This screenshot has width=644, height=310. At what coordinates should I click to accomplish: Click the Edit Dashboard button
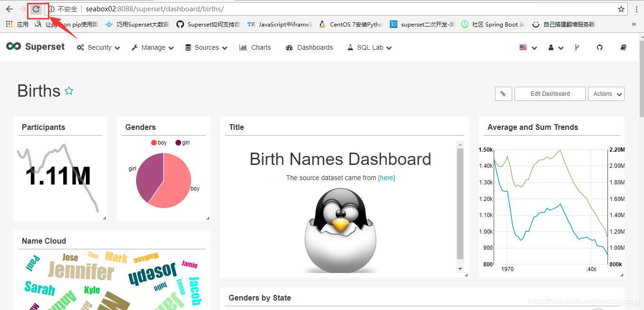pos(550,93)
